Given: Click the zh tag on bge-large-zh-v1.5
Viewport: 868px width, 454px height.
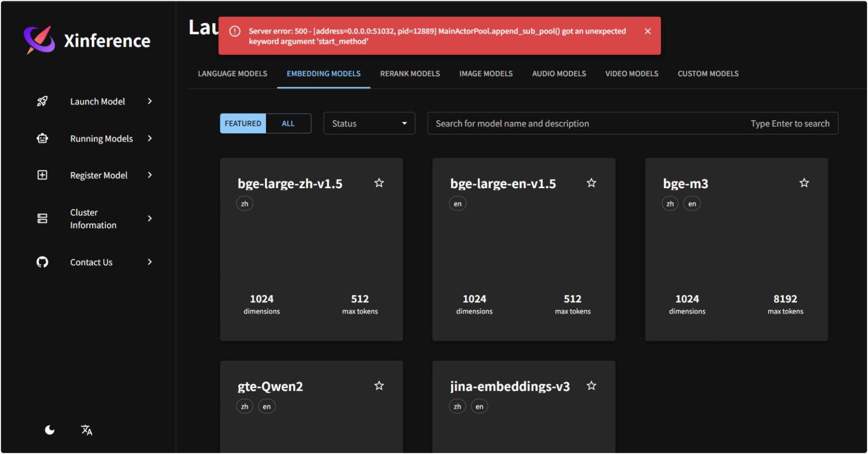Looking at the screenshot, I should 245,204.
